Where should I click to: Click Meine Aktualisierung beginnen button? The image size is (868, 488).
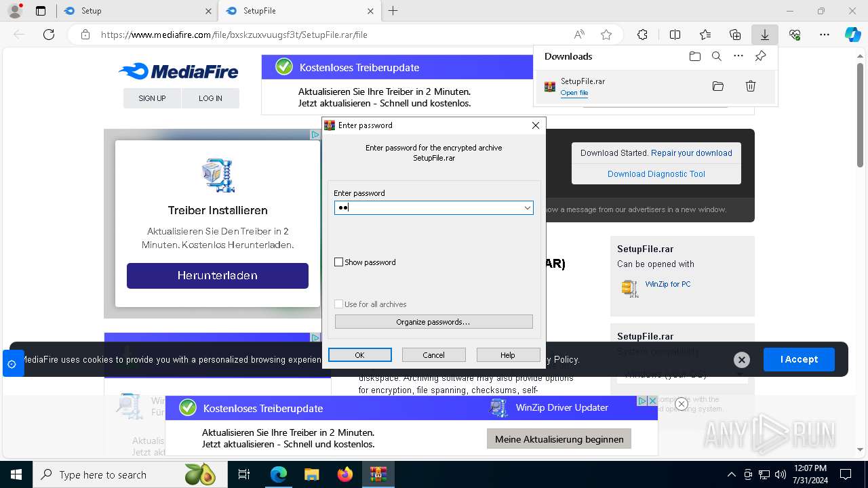559,439
